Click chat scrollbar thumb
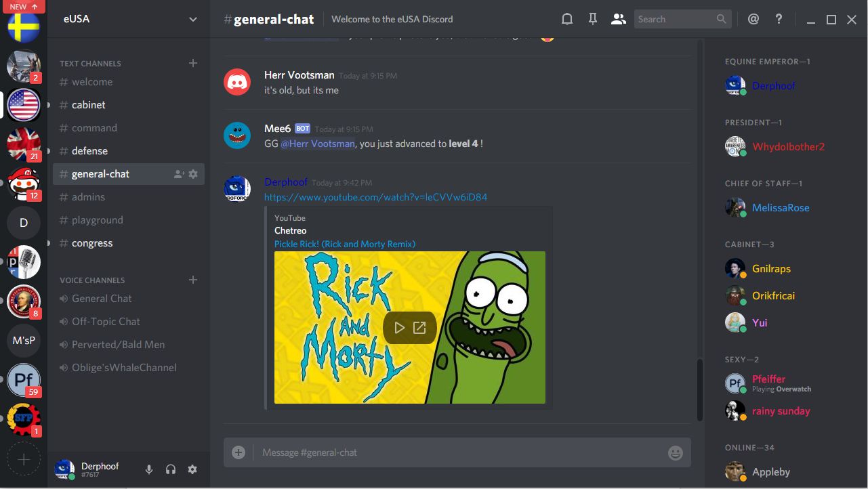The image size is (868, 489). point(700,389)
